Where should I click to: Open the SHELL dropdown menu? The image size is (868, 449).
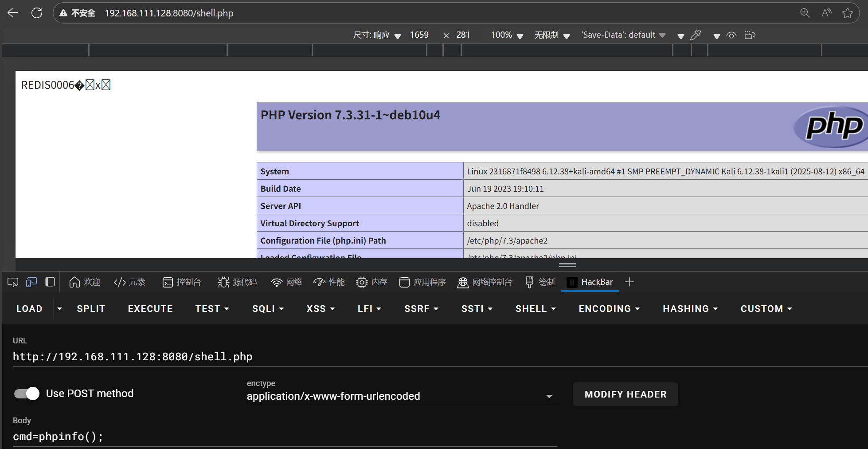[x=536, y=309]
